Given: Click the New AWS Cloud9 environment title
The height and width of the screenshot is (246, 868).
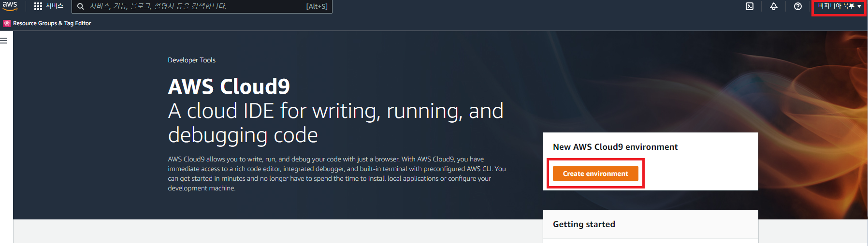Looking at the screenshot, I should [x=615, y=147].
